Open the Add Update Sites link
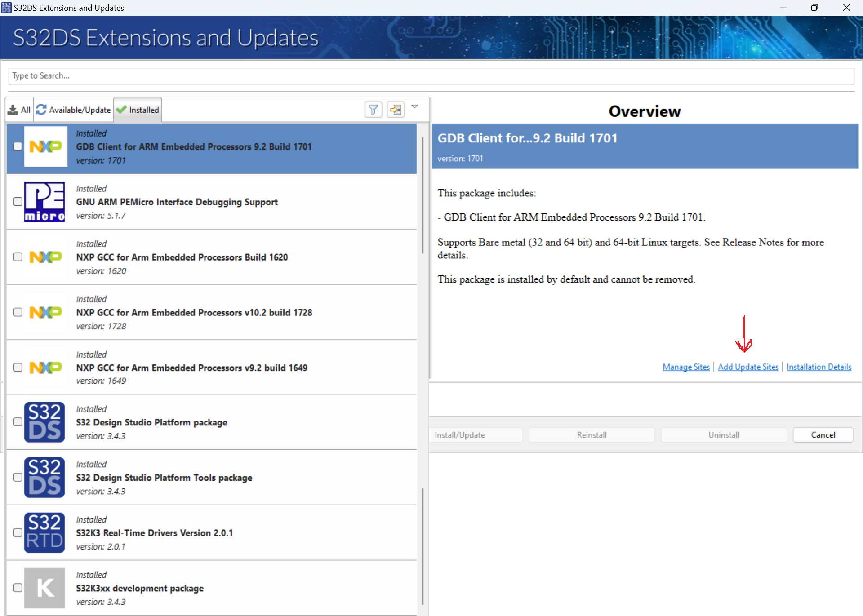 748,367
